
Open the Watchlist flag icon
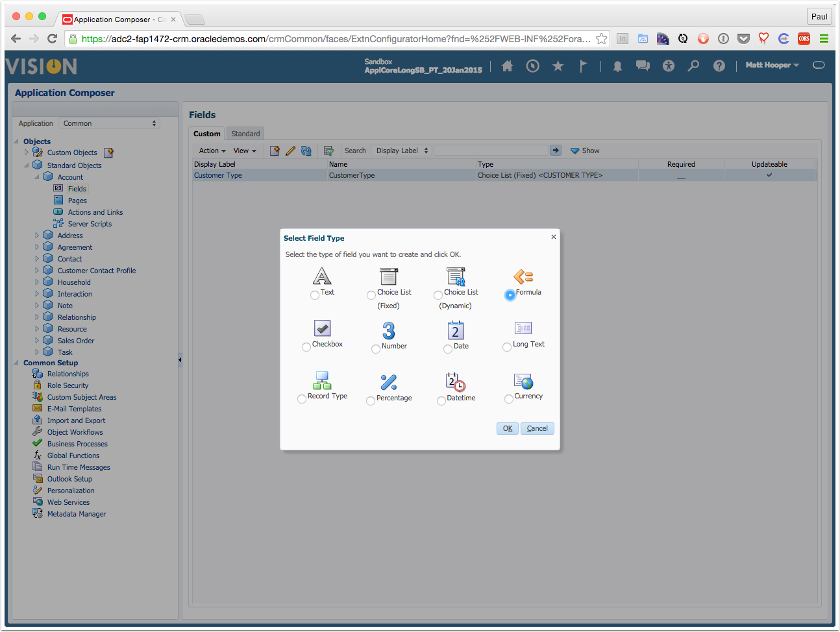click(583, 66)
